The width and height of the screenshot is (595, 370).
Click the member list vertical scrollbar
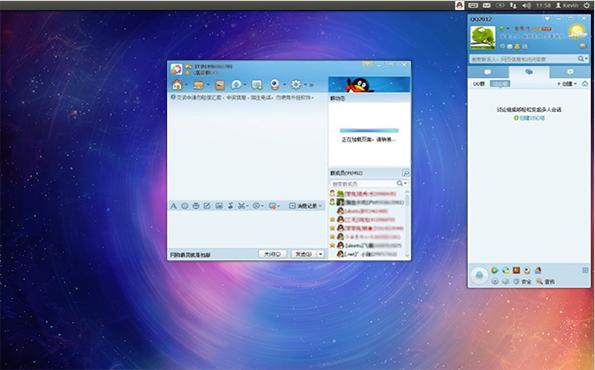(407, 224)
